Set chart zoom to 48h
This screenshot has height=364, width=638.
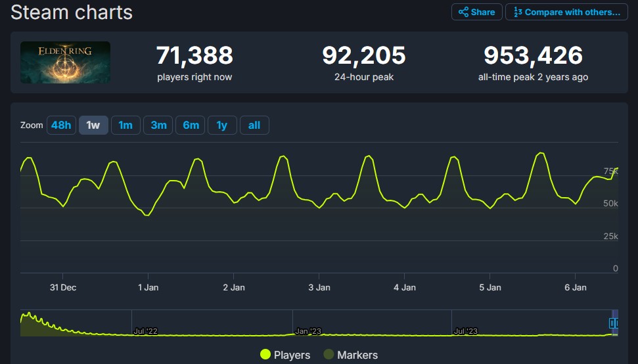point(61,125)
